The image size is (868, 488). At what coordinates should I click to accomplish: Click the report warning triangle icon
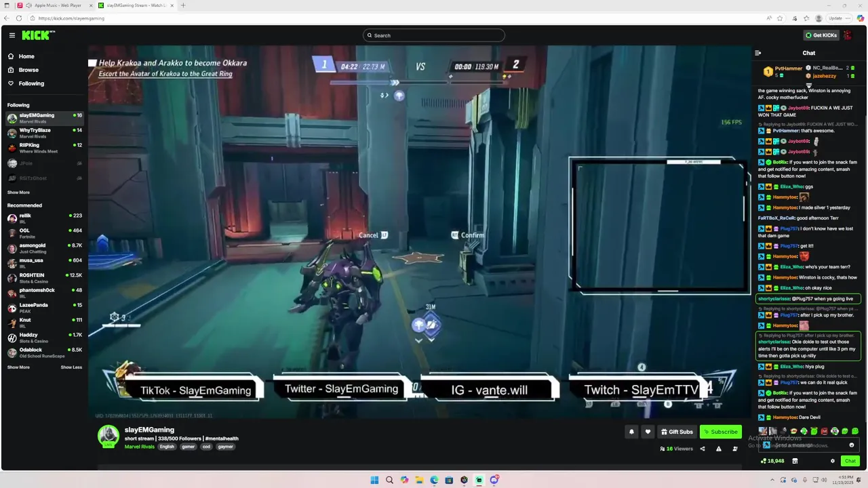[719, 449]
